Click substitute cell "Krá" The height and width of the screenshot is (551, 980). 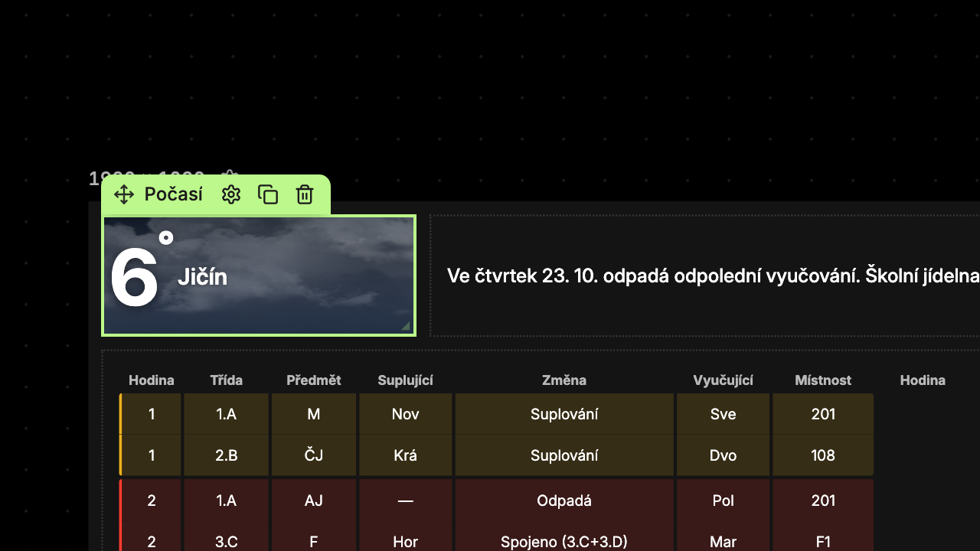(406, 455)
